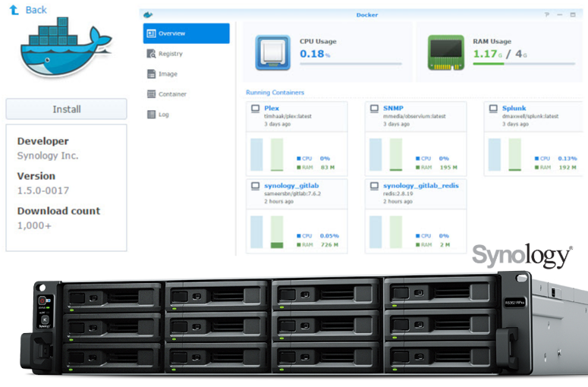Click the download count 1,000+
This screenshot has height=387, width=588.
(34, 226)
